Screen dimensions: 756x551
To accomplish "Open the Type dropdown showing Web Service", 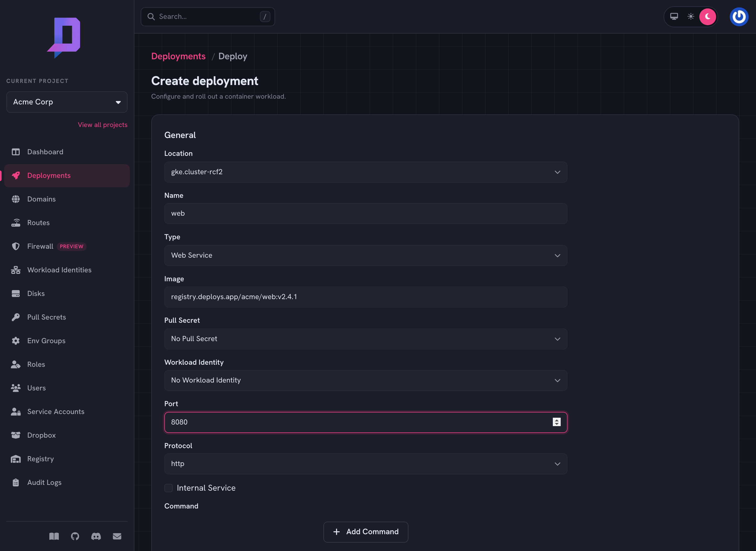I will click(366, 256).
